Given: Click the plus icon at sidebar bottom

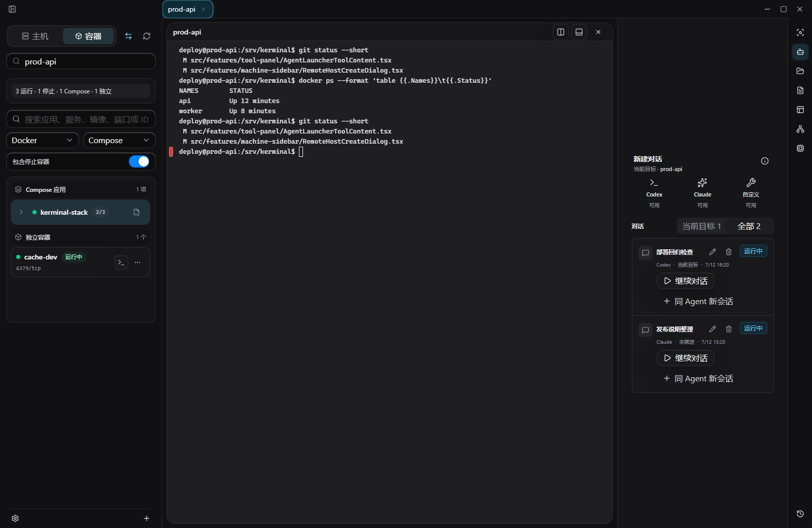Looking at the screenshot, I should (147, 518).
